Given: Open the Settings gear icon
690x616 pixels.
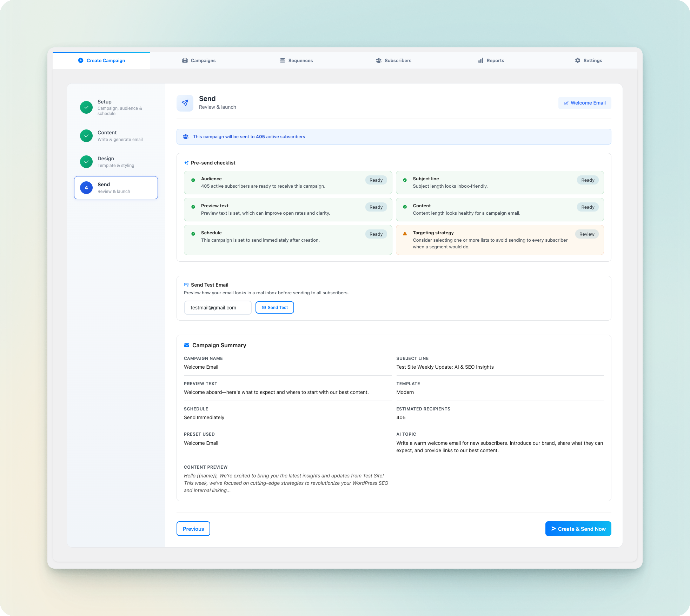Looking at the screenshot, I should point(578,60).
